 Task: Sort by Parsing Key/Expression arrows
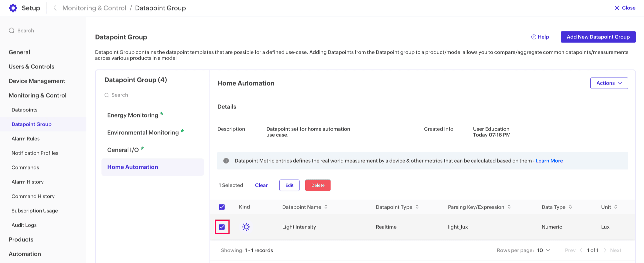point(509,207)
